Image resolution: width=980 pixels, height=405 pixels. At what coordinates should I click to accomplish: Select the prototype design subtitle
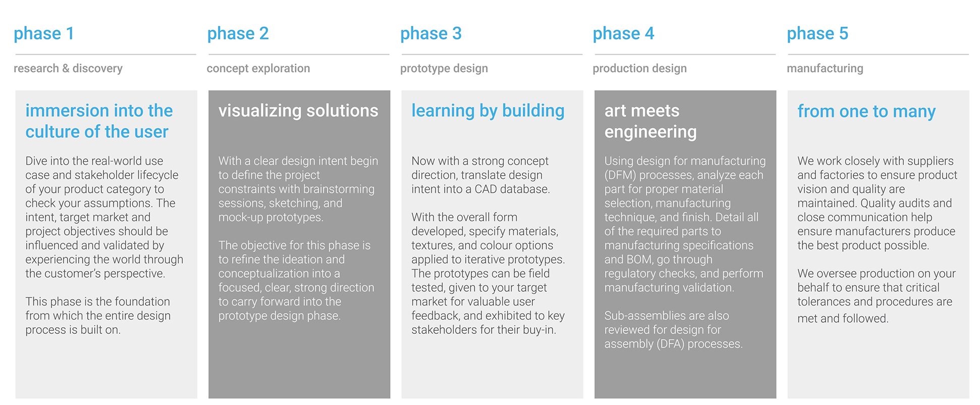click(444, 69)
